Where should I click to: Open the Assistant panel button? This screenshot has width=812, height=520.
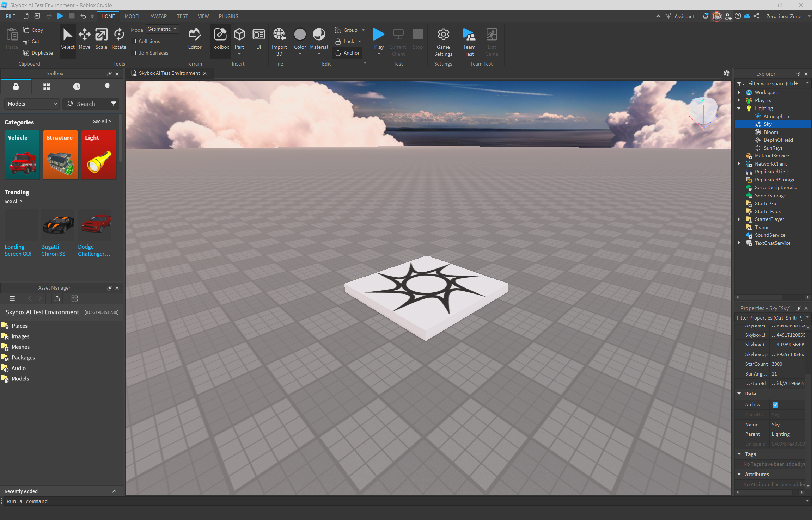coord(680,16)
